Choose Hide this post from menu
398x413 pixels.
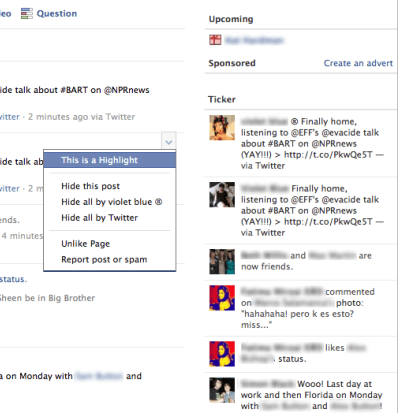click(x=90, y=186)
